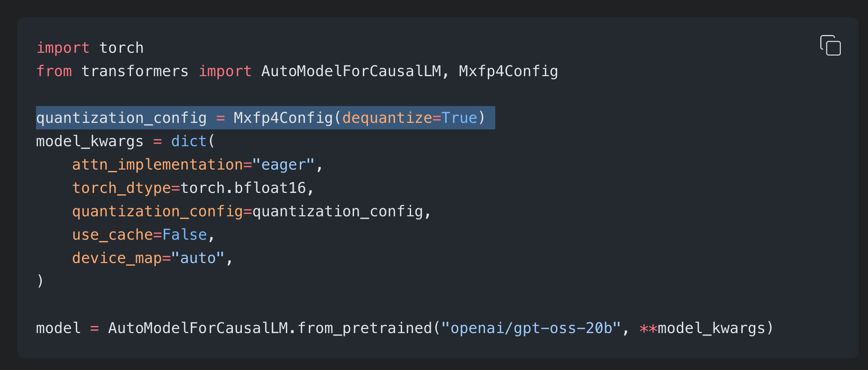The image size is (868, 370).
Task: Click the dequantize=True argument
Action: point(410,118)
